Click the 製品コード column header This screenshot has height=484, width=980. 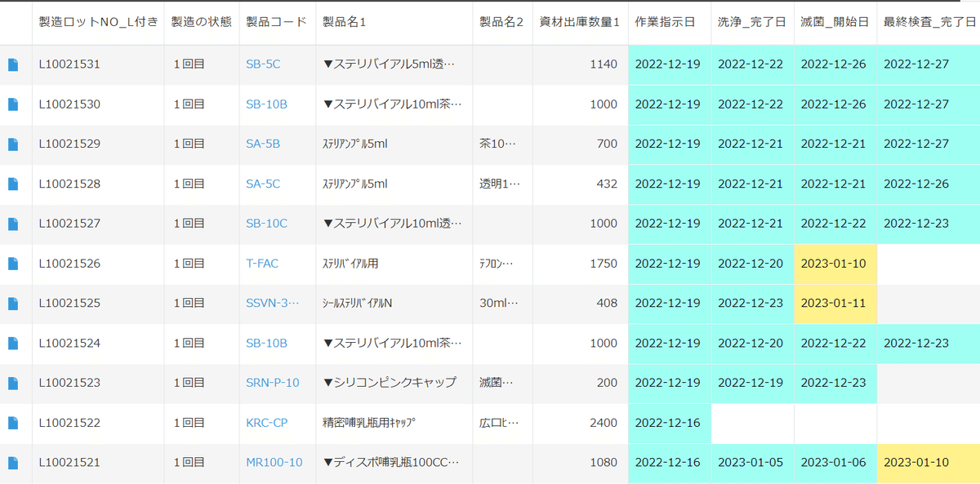277,22
